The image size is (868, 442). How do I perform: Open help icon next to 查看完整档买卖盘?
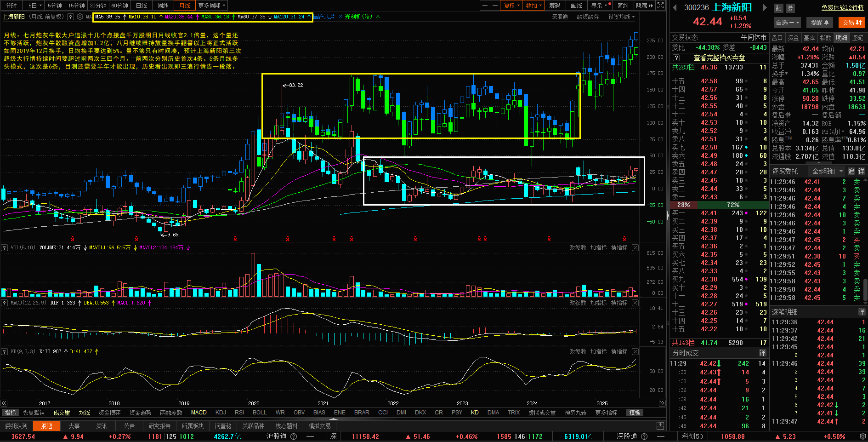(x=676, y=57)
